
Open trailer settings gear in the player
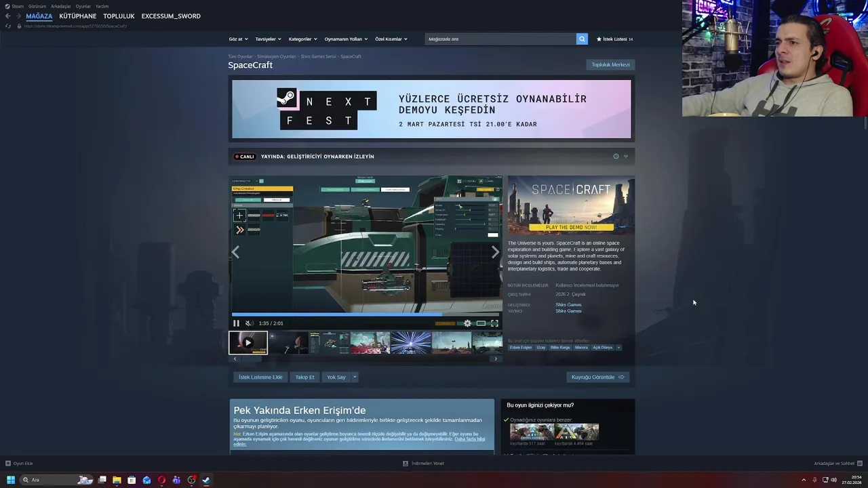pos(467,323)
